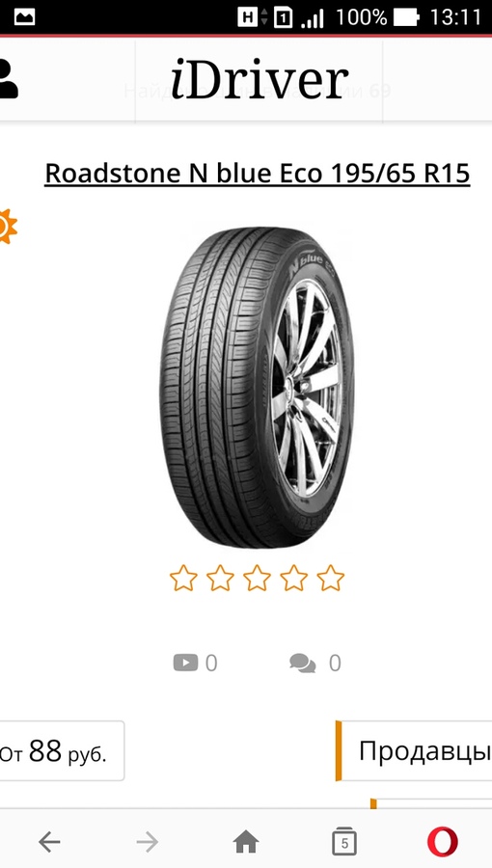The image size is (492, 868).
Task: Open Roadstone N blue Eco 195/65 R15 link
Action: pos(258,174)
